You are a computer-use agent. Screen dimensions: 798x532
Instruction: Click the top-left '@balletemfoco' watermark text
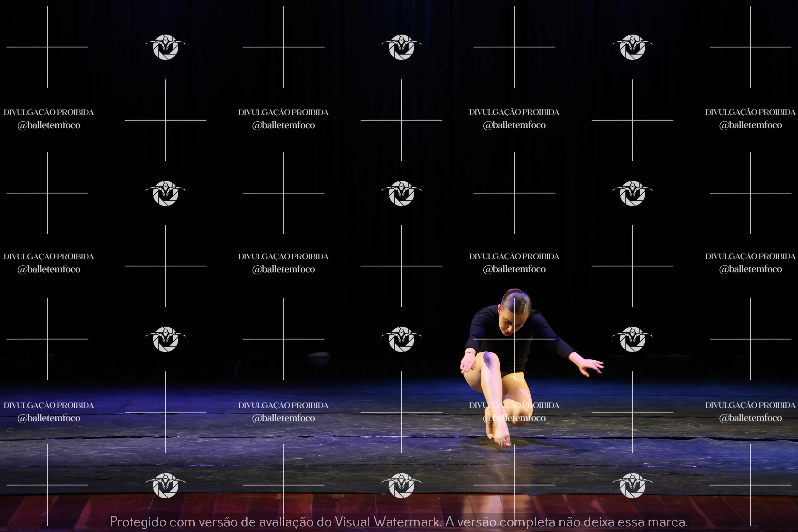[x=49, y=125]
